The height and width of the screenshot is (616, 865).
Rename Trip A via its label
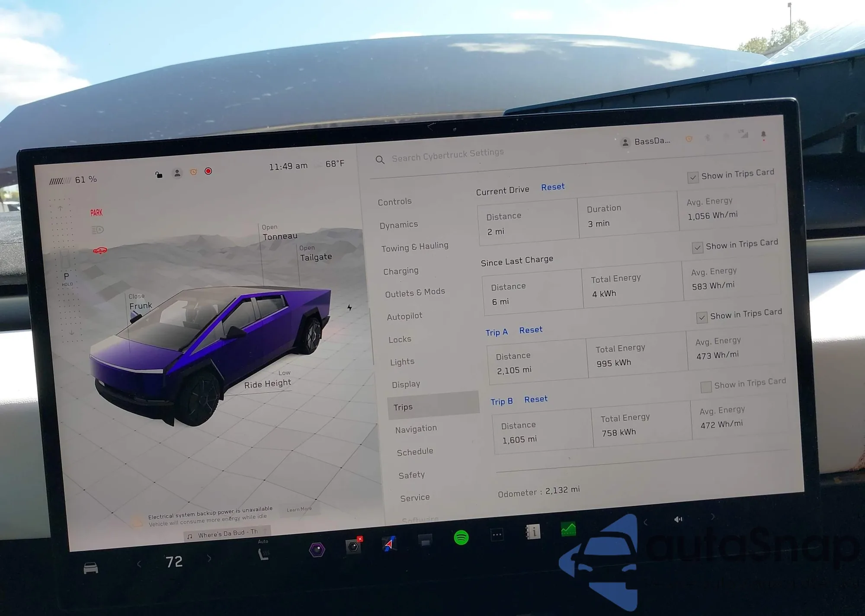[497, 332]
